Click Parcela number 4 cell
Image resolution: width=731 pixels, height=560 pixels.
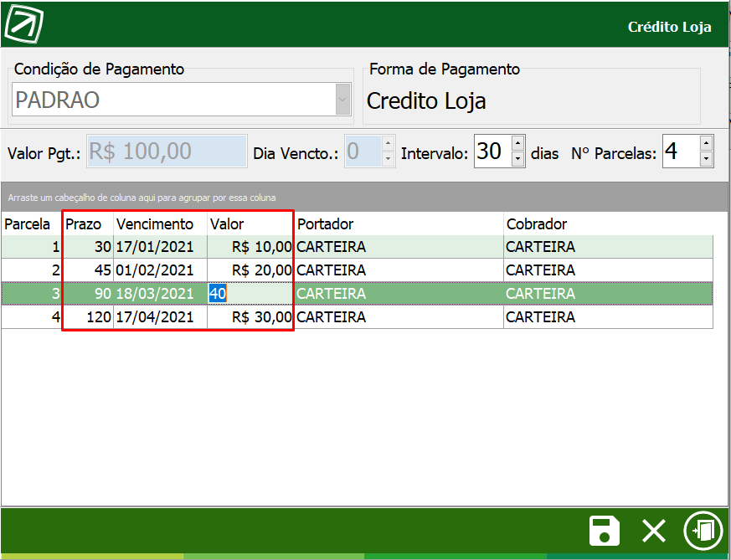pyautogui.click(x=32, y=316)
